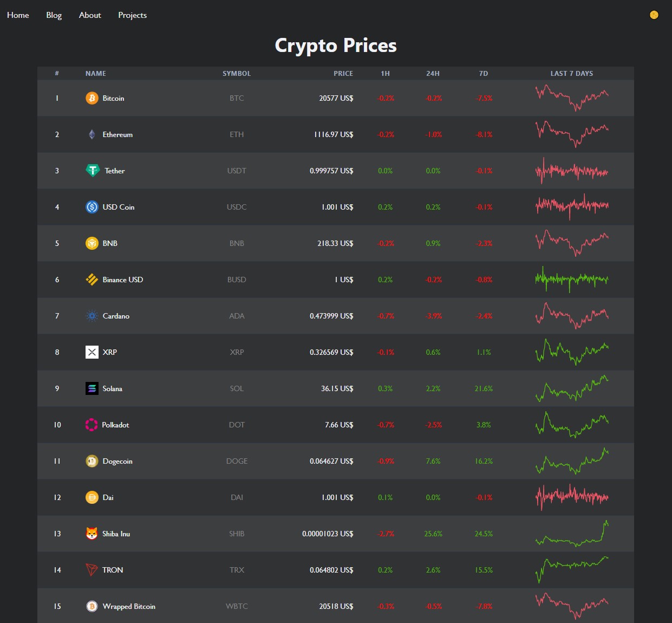
Task: Click the Tether green logo
Action: click(93, 171)
